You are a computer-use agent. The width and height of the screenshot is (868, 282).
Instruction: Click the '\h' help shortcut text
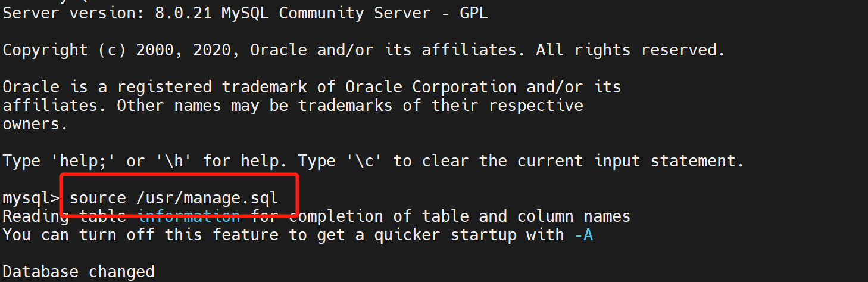174,161
